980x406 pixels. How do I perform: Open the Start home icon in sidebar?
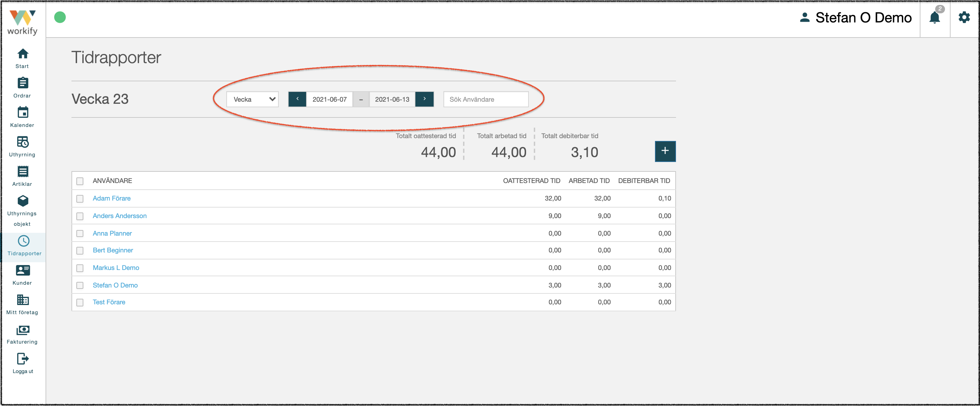click(x=23, y=54)
